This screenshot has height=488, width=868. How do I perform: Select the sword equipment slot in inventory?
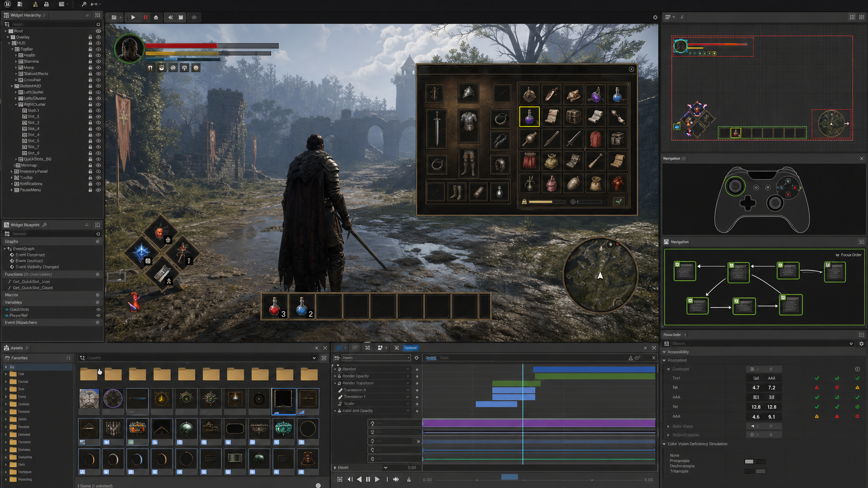tap(437, 129)
